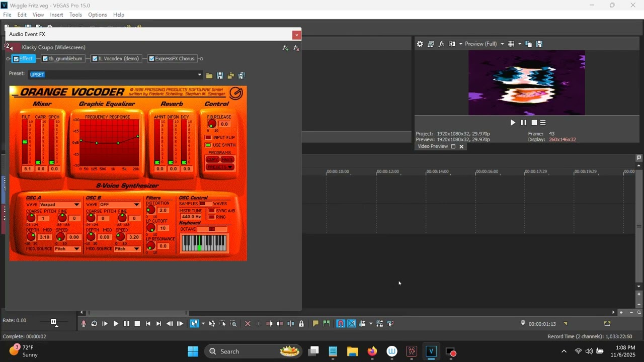Insert a marker with yellow flag icon
This screenshot has height=362, width=644.
coord(315,324)
